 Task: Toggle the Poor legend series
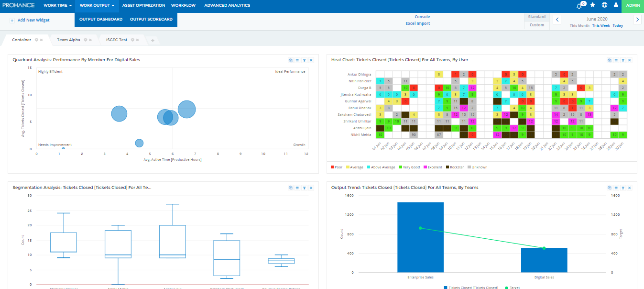click(x=337, y=167)
